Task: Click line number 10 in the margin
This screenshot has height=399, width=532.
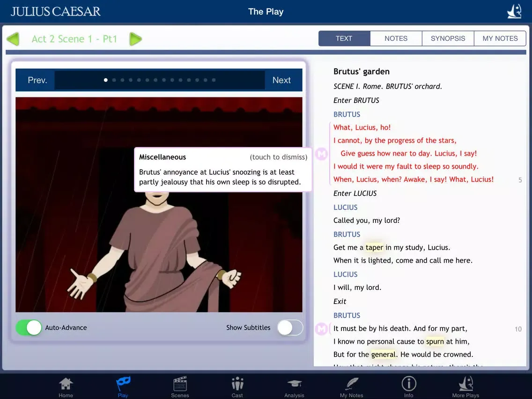Action: pyautogui.click(x=518, y=329)
